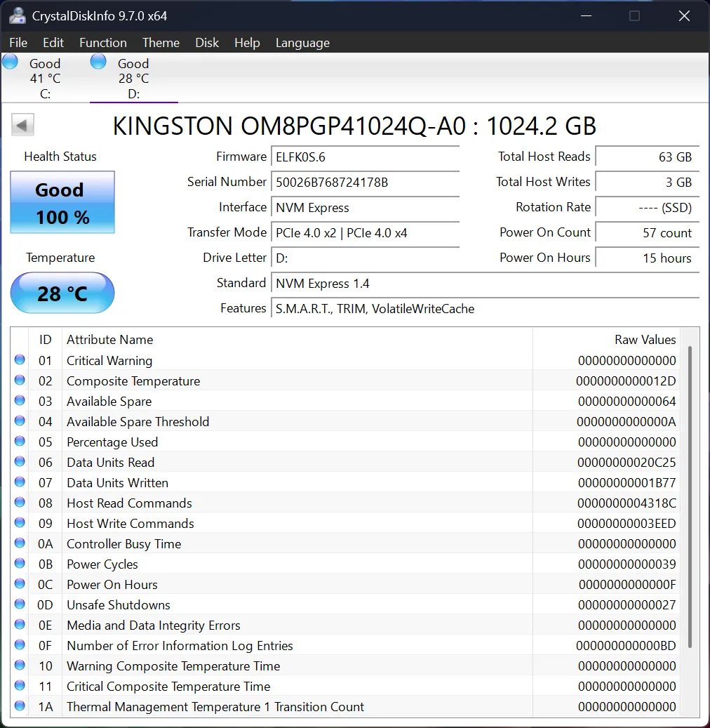The width and height of the screenshot is (710, 728).
Task: Open the Disk menu
Action: tap(207, 43)
